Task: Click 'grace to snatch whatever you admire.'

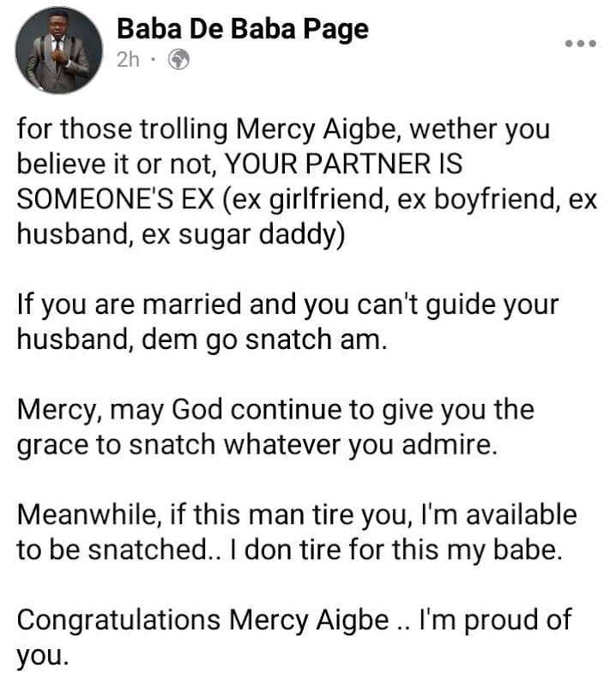Action: point(257,445)
